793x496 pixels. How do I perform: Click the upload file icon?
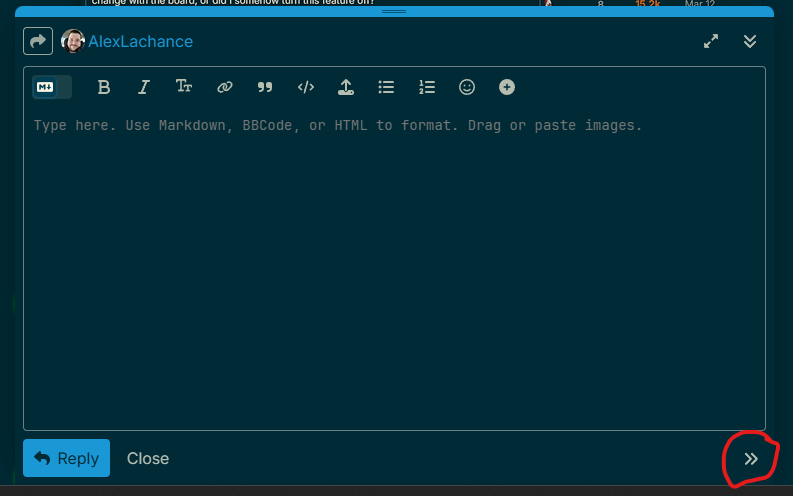click(x=346, y=87)
